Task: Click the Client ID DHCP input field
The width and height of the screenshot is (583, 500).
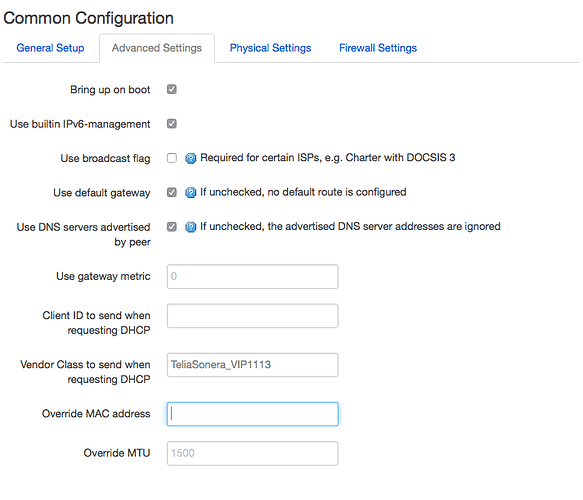Action: pyautogui.click(x=252, y=316)
